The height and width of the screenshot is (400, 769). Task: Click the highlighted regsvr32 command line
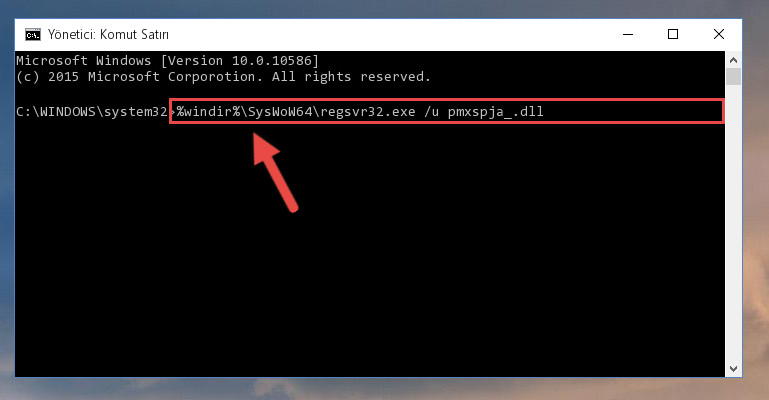pos(446,111)
